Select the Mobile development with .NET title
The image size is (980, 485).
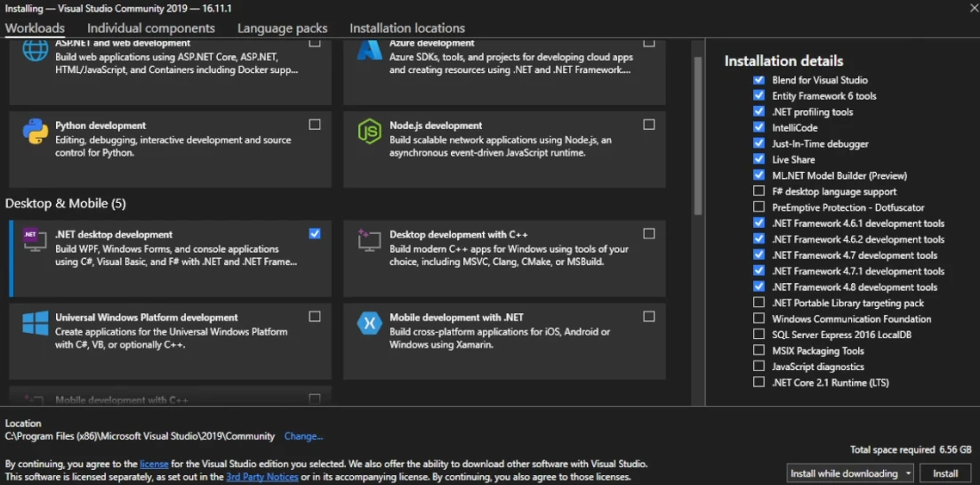point(456,318)
